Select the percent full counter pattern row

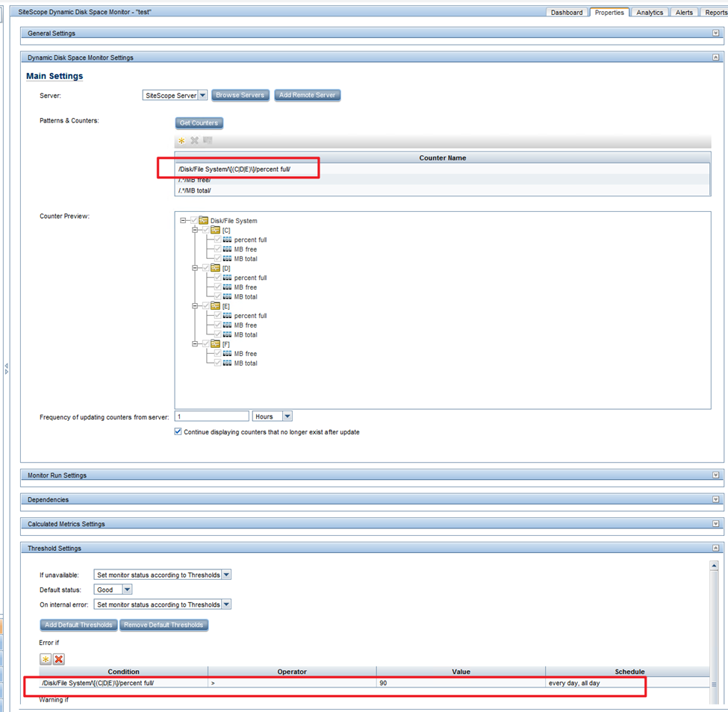[443, 169]
